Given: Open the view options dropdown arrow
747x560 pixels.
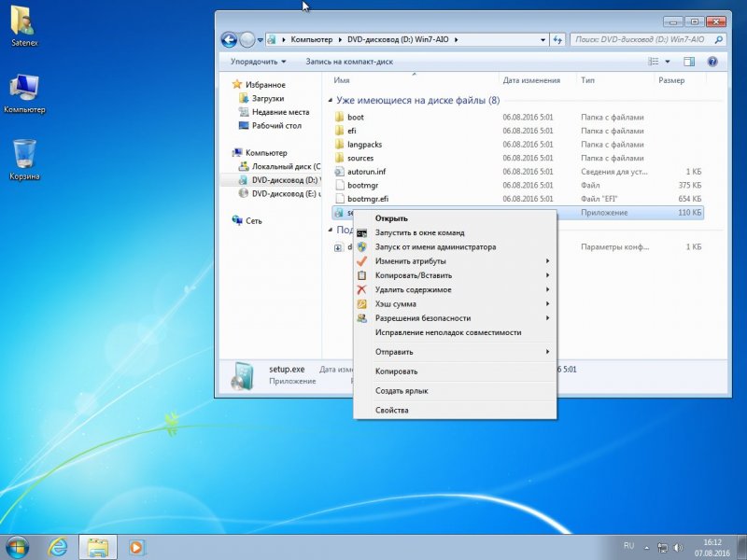Looking at the screenshot, I should click(x=668, y=62).
